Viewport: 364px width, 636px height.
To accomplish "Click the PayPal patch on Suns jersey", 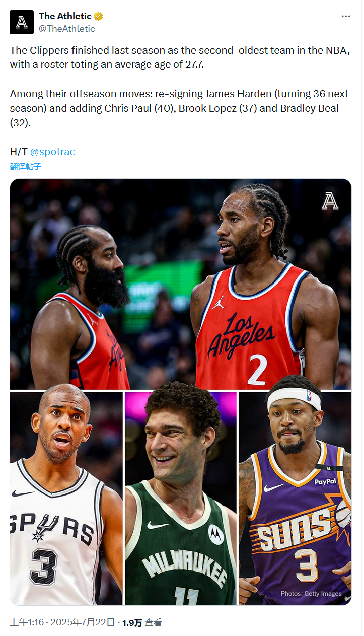I will [325, 482].
